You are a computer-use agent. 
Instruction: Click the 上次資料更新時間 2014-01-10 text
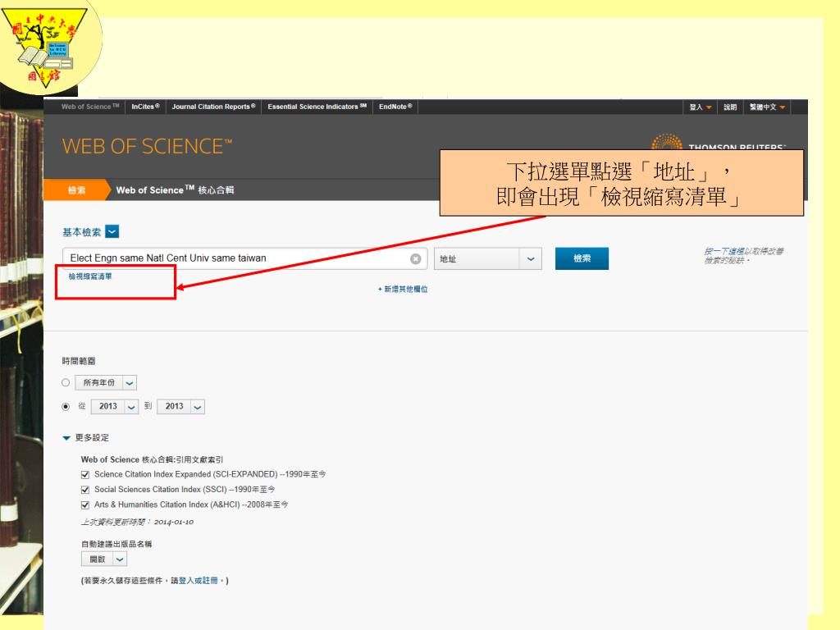[137, 522]
